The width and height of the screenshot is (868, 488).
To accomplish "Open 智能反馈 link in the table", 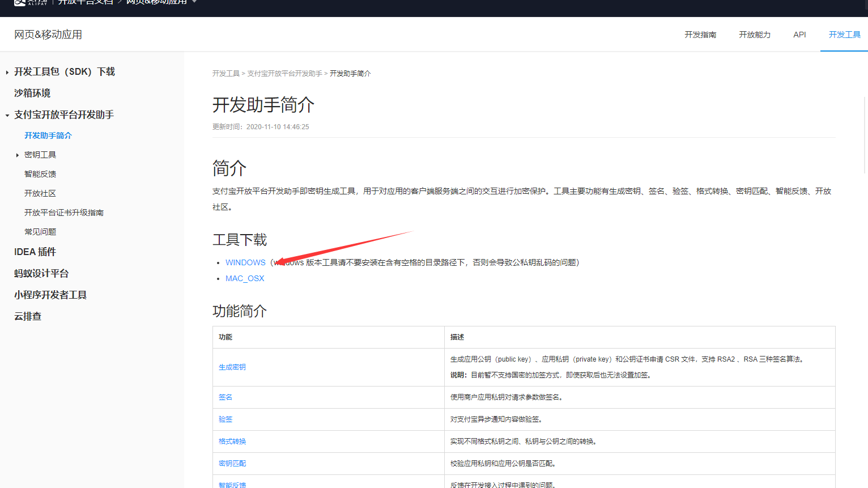I will [x=232, y=485].
